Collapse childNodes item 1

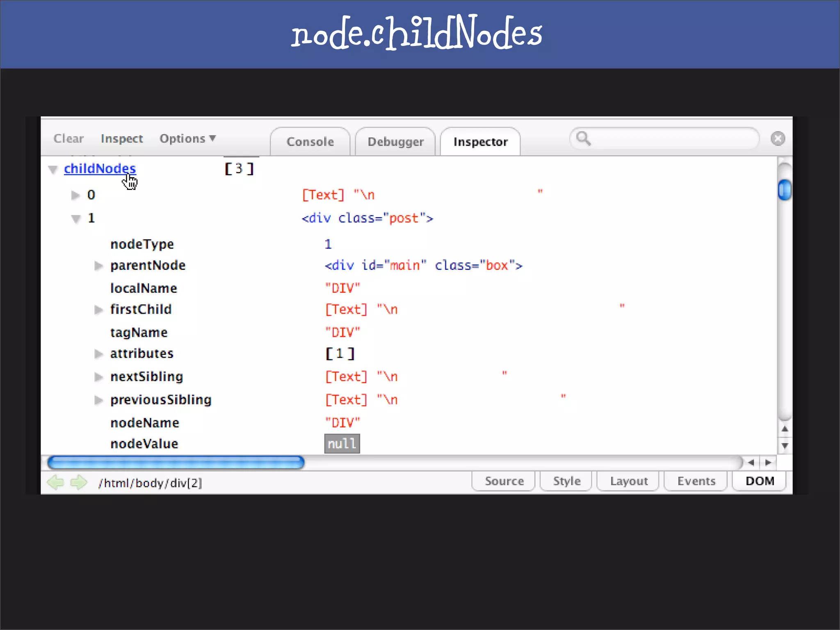(x=76, y=219)
